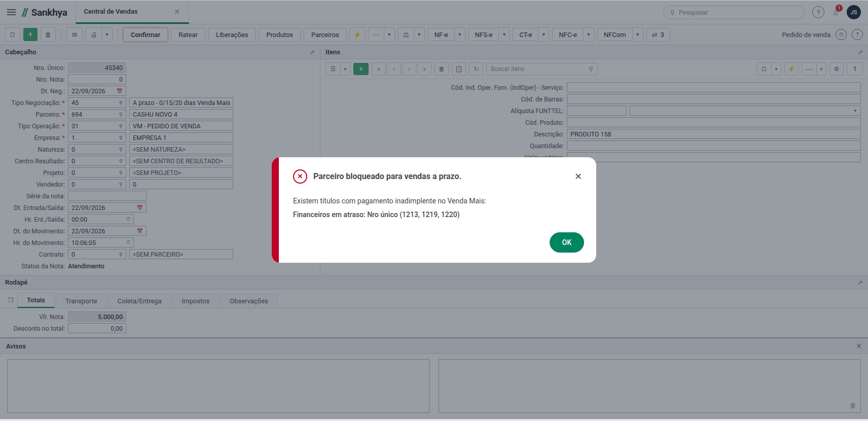Expand the NFCom dropdown arrow

[638, 34]
